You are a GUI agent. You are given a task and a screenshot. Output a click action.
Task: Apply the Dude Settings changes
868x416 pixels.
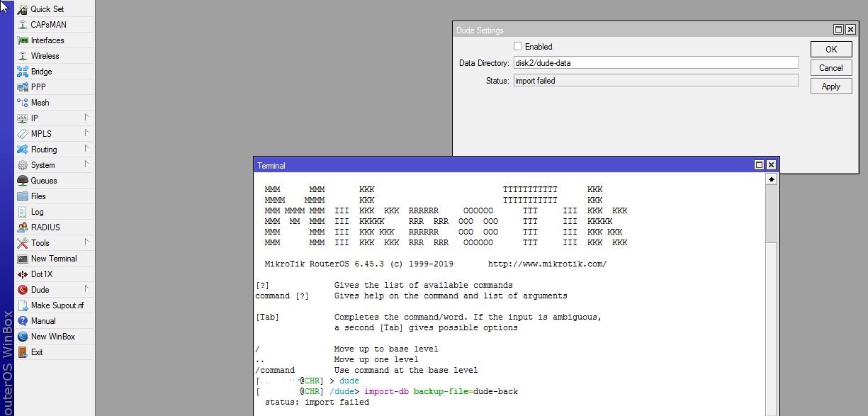pyautogui.click(x=831, y=86)
